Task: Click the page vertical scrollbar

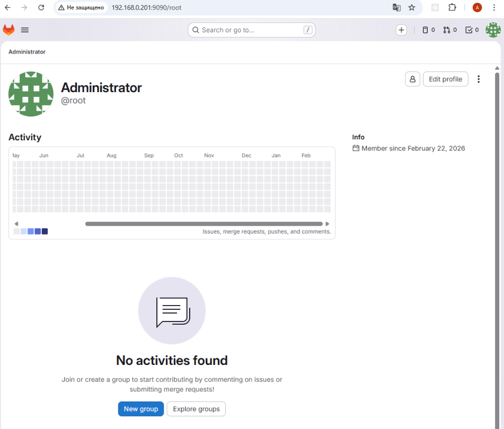Action: [497, 251]
